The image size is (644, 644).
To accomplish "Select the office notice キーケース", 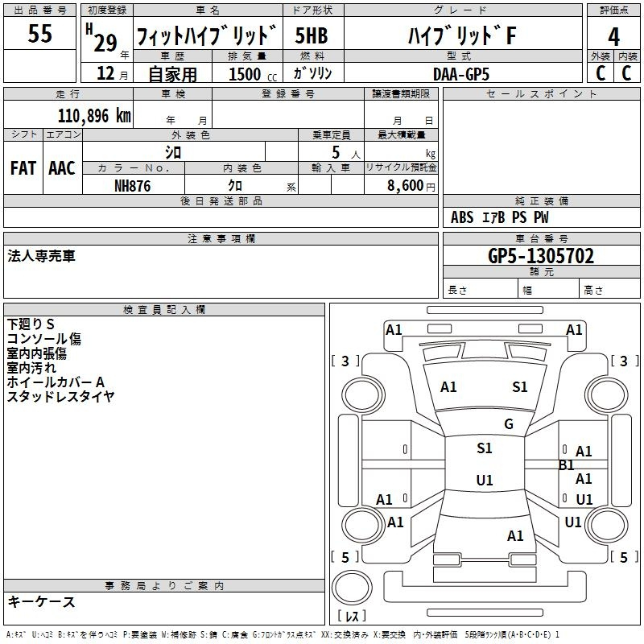I will [41, 601].
